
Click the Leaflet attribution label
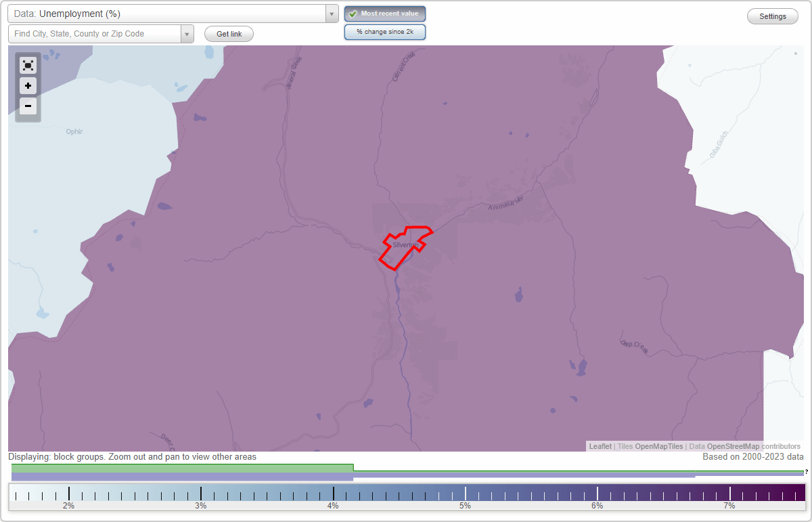600,446
